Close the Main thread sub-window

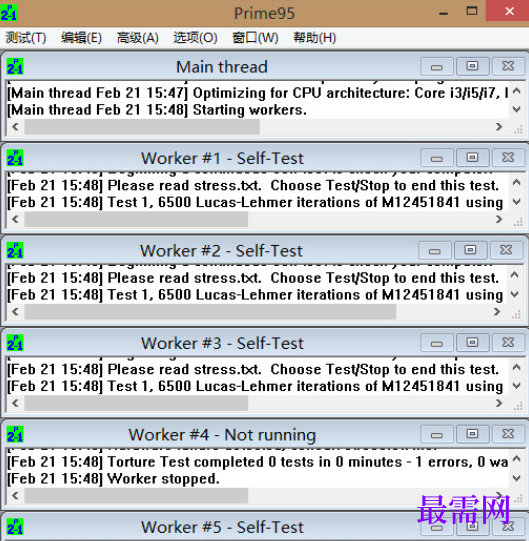(x=508, y=66)
